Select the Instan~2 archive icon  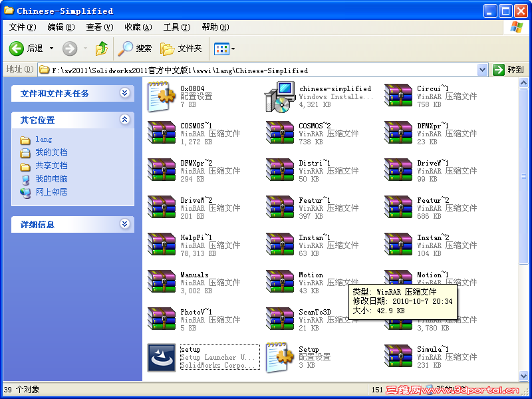pos(398,245)
